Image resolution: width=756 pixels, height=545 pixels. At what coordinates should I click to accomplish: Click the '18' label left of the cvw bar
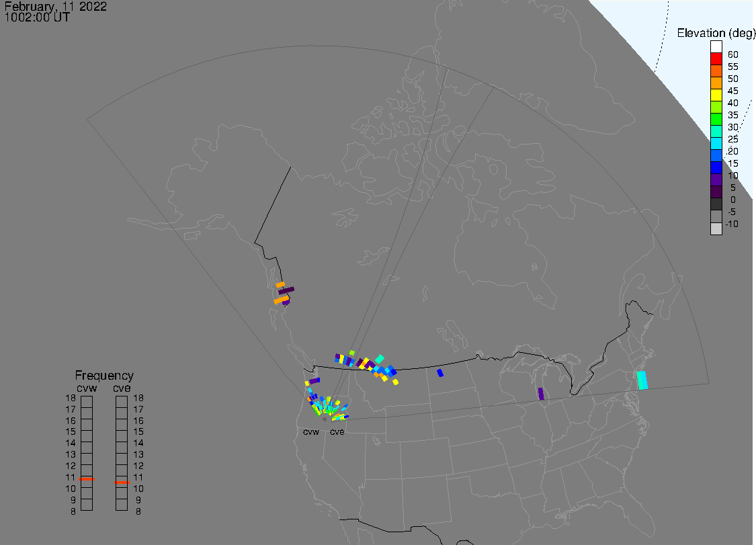(71, 399)
